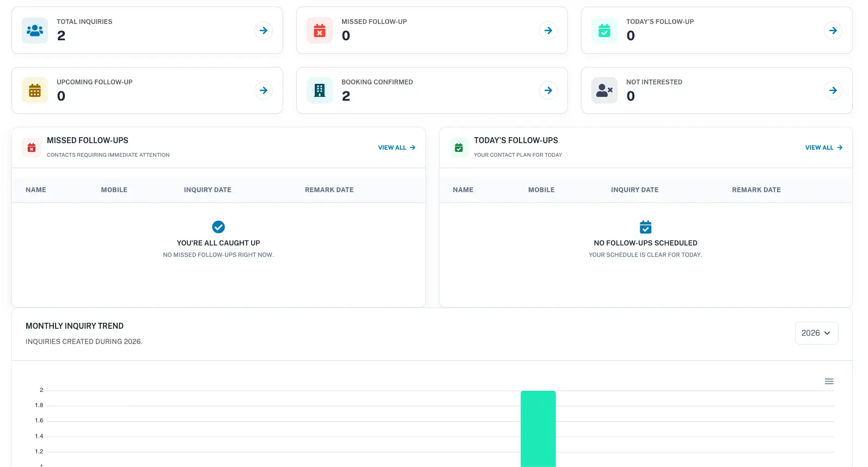Click the Upcoming Follow-Up card label

[x=95, y=82]
